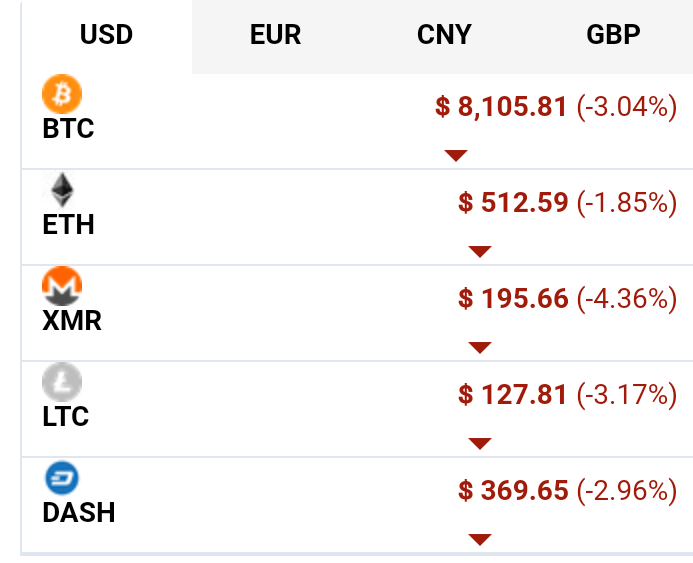
Task: Click the Ethereum diamond logo icon
Action: click(62, 190)
